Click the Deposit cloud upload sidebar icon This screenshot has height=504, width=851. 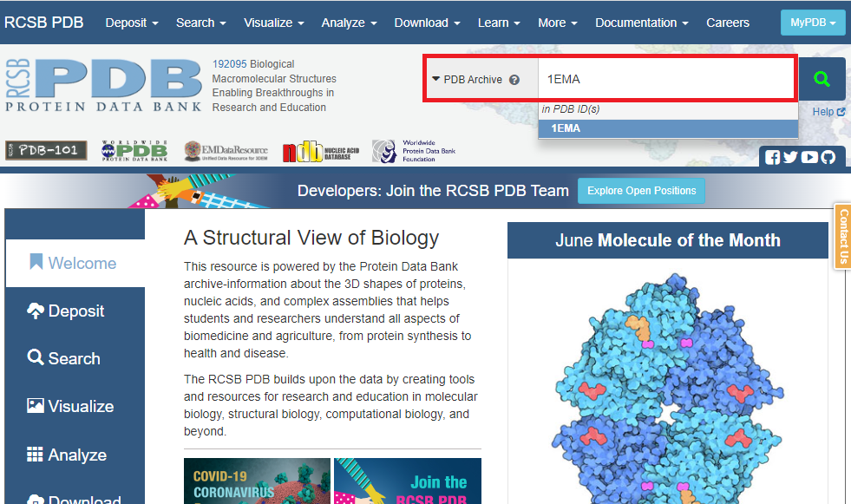(x=36, y=311)
